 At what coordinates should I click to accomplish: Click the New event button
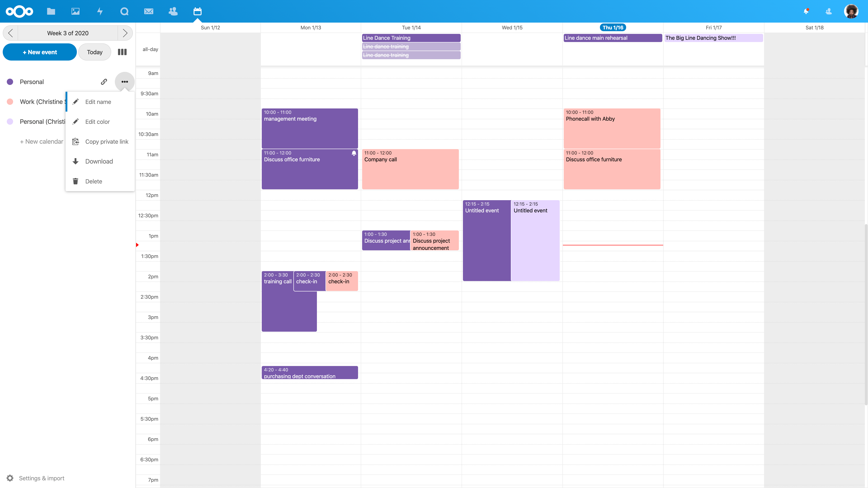(x=40, y=52)
